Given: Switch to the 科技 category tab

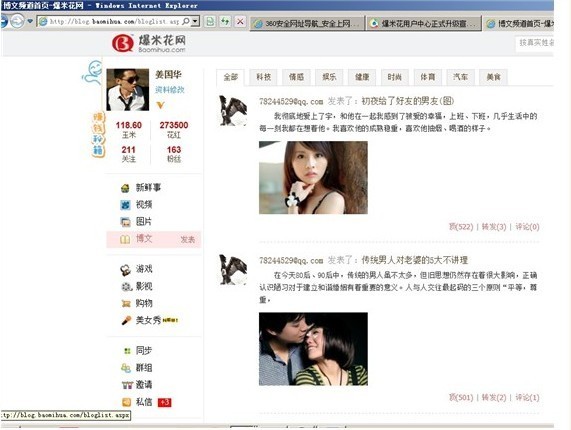Looking at the screenshot, I should tap(263, 77).
